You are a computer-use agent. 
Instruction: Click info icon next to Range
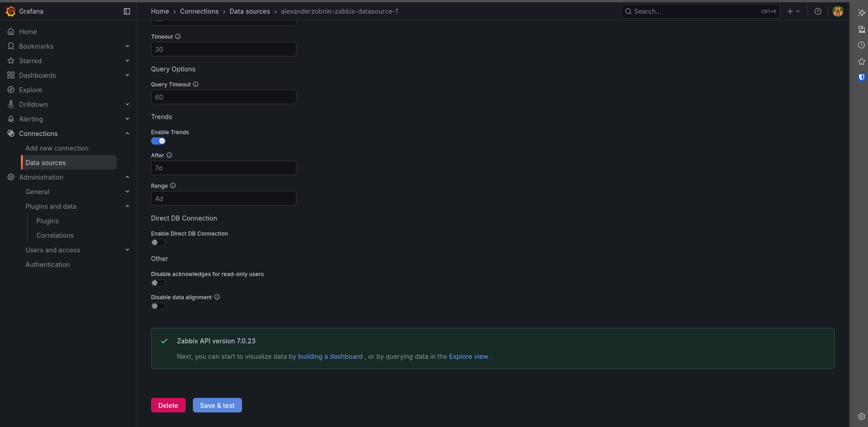[173, 186]
